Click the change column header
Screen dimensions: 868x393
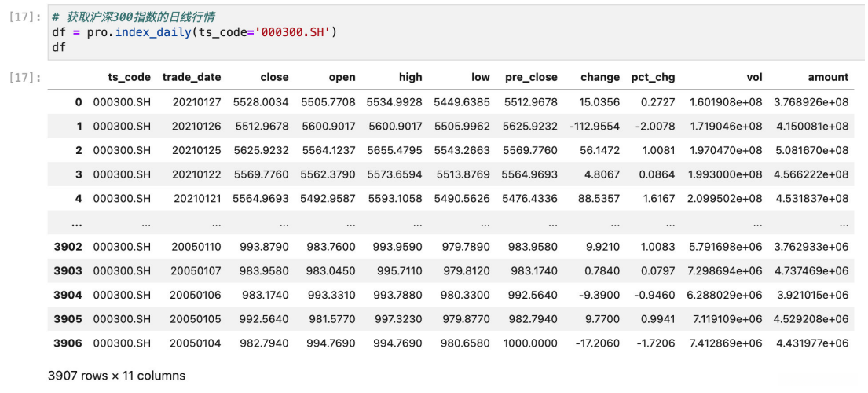[x=600, y=77]
